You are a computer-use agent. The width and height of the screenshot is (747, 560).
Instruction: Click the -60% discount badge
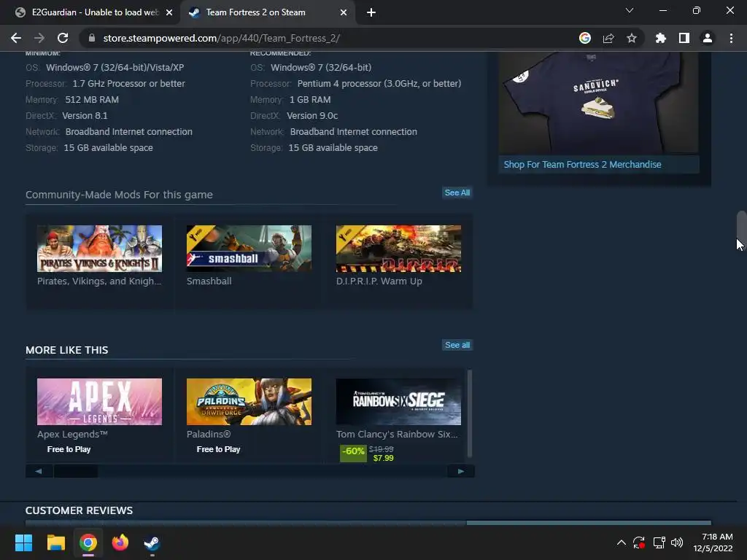(x=353, y=453)
